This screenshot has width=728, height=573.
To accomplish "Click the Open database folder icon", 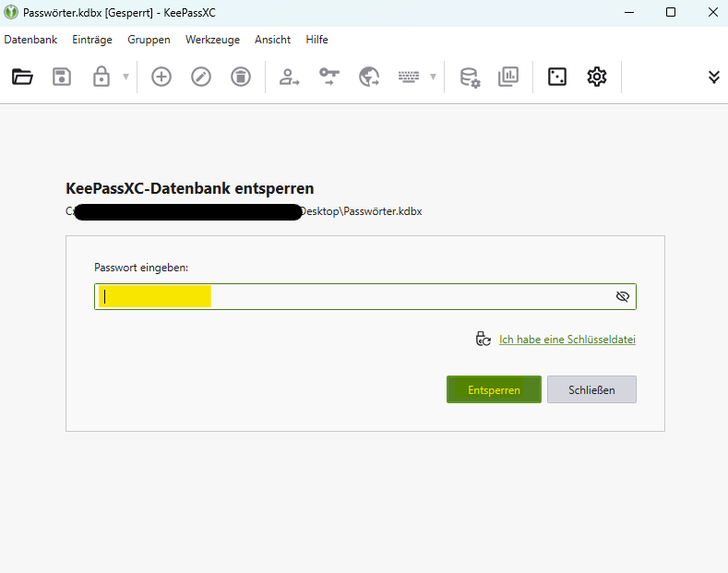I will click(22, 77).
